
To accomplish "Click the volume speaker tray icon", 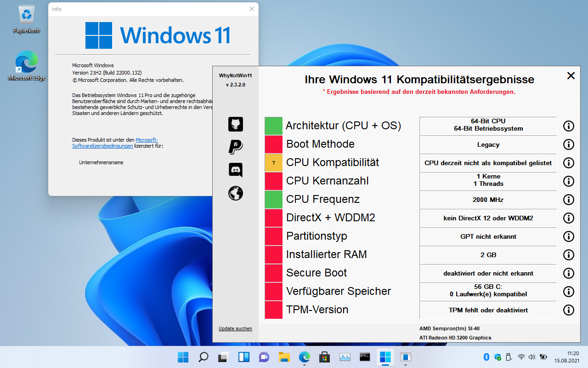I will pos(532,356).
